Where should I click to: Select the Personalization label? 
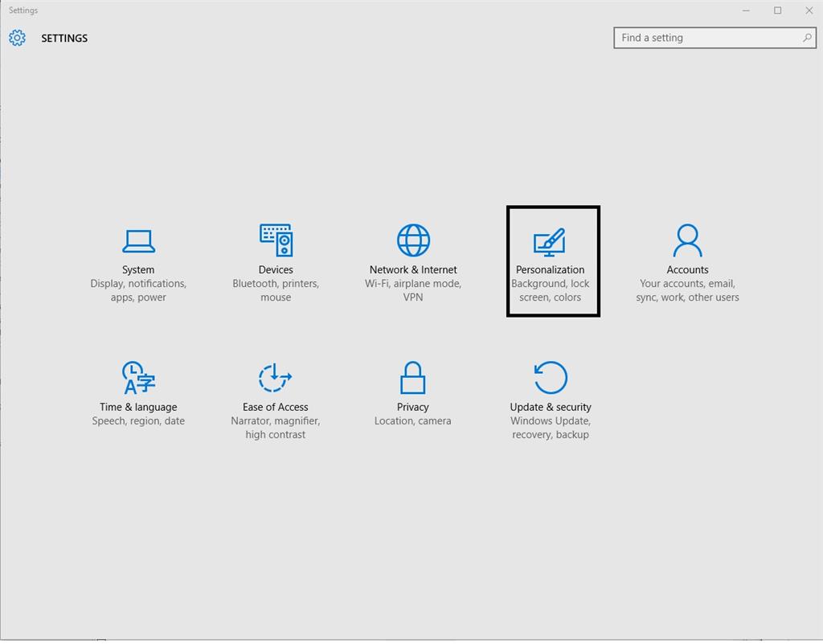[550, 270]
